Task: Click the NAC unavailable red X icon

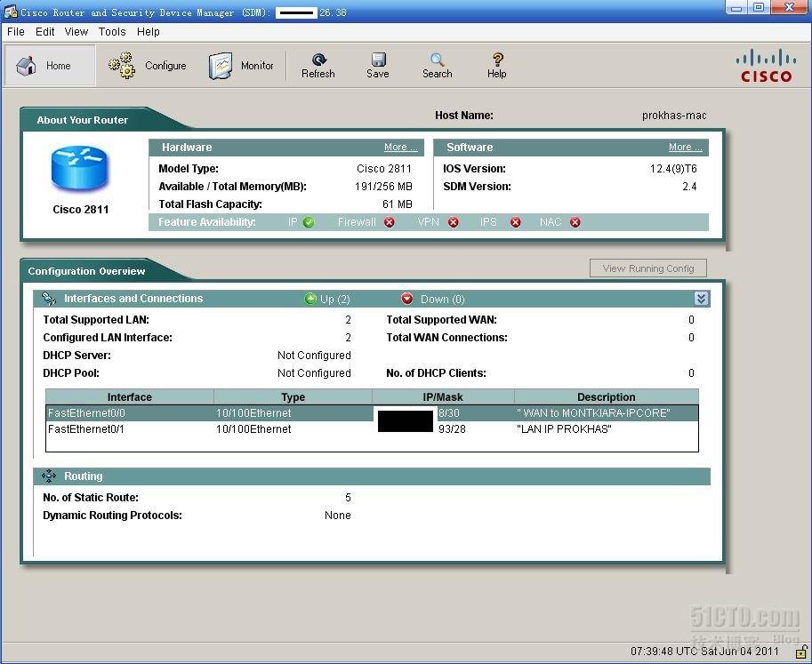Action: [575, 222]
